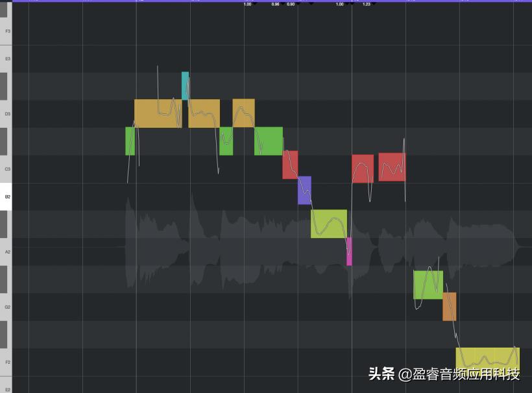This screenshot has width=532, height=393.
Task: Click the first 1.00 warp marker value
Action: click(x=247, y=5)
